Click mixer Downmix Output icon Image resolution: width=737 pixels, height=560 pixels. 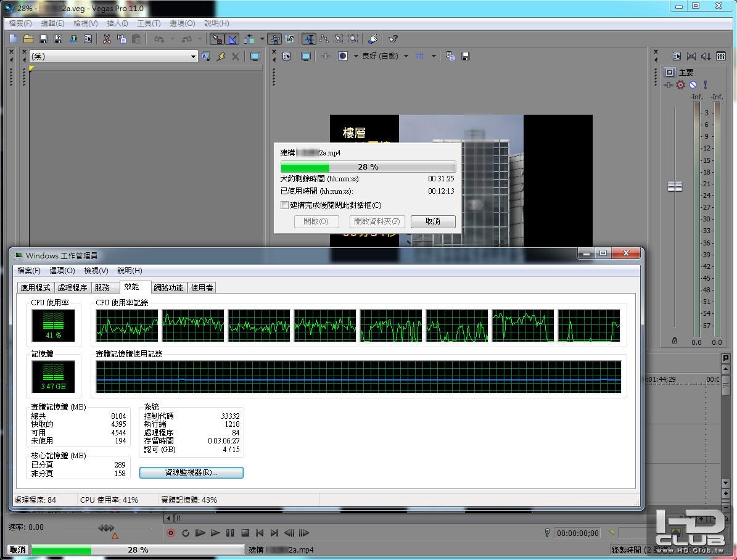pyautogui.click(x=691, y=56)
